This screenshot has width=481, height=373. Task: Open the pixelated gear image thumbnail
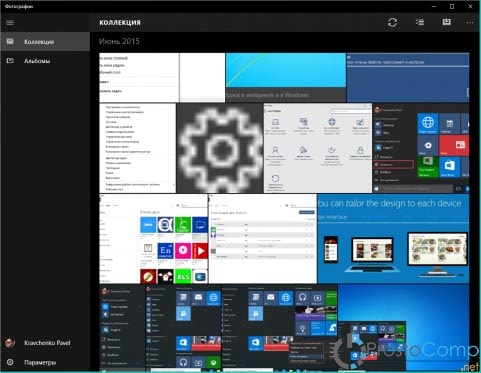(x=220, y=148)
